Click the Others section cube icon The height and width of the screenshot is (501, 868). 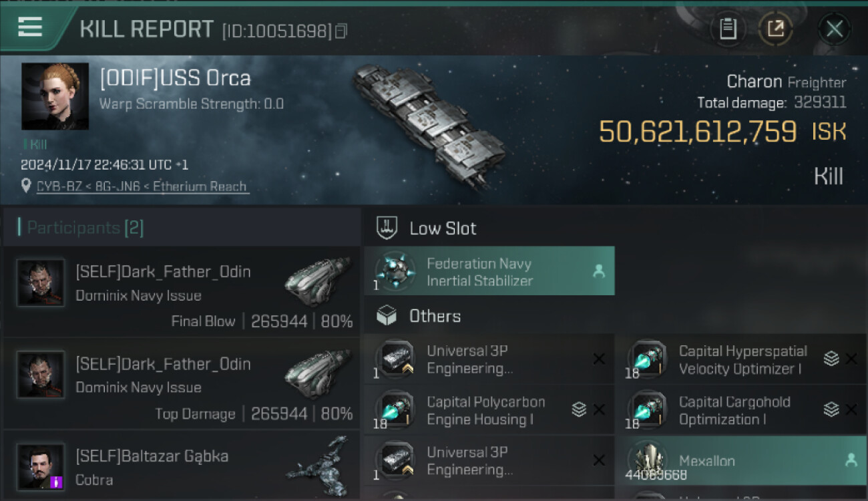[387, 316]
